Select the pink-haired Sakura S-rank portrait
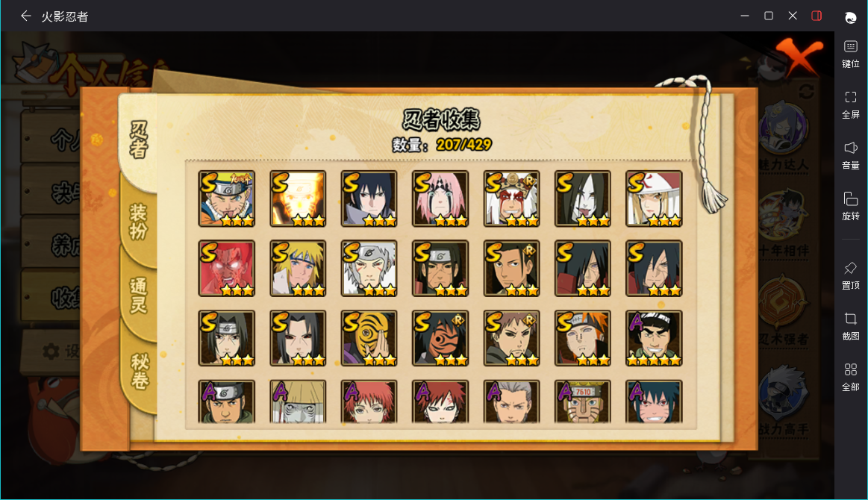Viewport: 868px width, 500px height. tap(440, 199)
